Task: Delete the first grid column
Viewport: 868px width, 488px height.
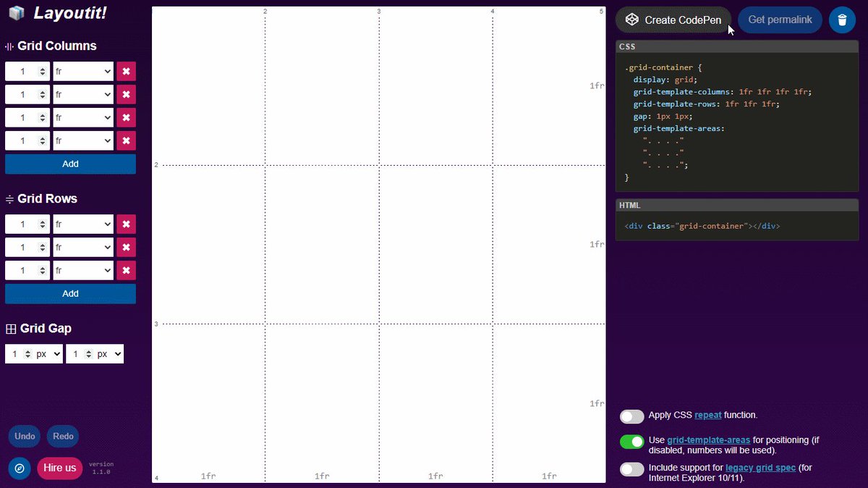Action: coord(126,71)
